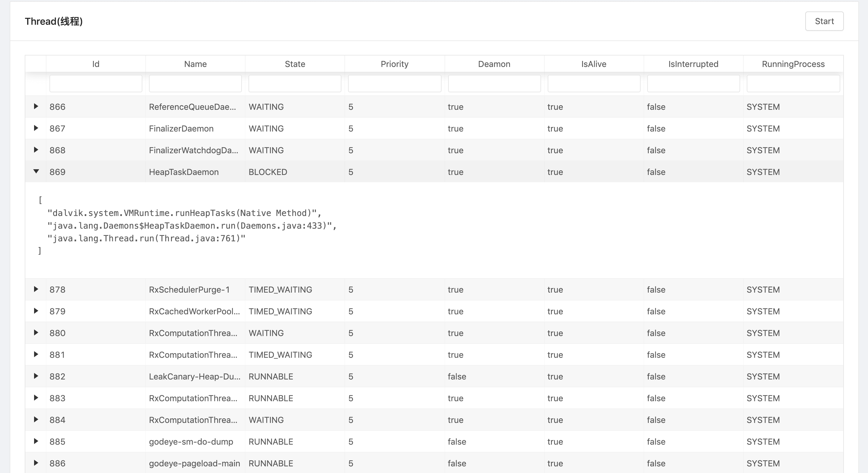Image resolution: width=868 pixels, height=473 pixels.
Task: Click the Thread.java:761 stack trace line
Action: coord(146,238)
